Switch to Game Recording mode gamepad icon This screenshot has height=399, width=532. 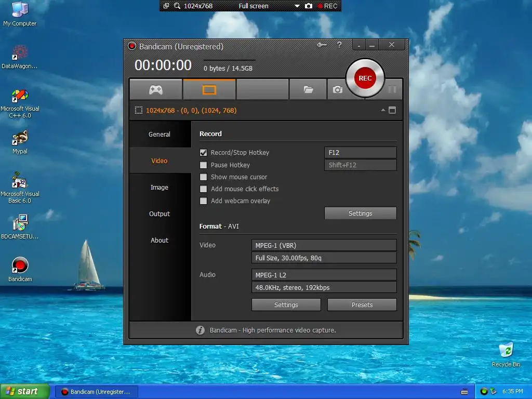pyautogui.click(x=156, y=89)
